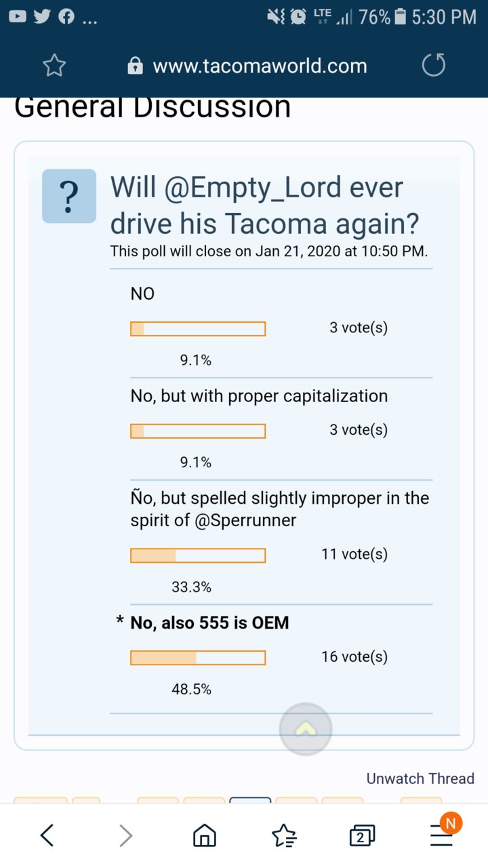Tap the scroll-to-top chevron button
Viewport: 488px width, 868px height.
pos(306,730)
